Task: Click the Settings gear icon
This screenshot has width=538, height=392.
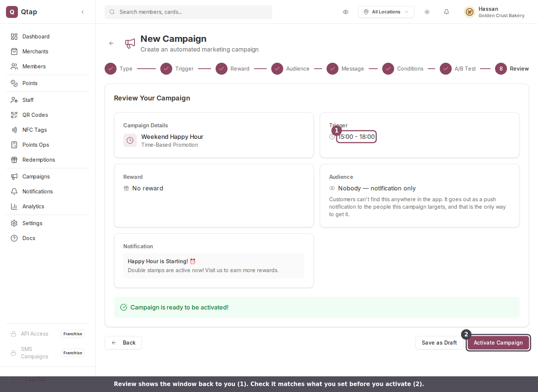Action: click(x=14, y=223)
